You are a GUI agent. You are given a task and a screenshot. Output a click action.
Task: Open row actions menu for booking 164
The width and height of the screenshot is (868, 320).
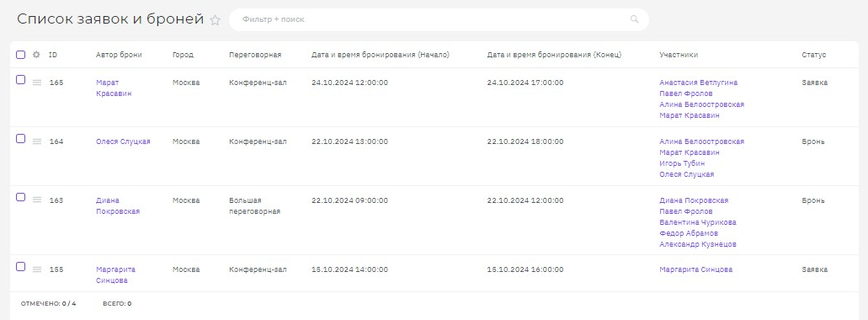[37, 141]
